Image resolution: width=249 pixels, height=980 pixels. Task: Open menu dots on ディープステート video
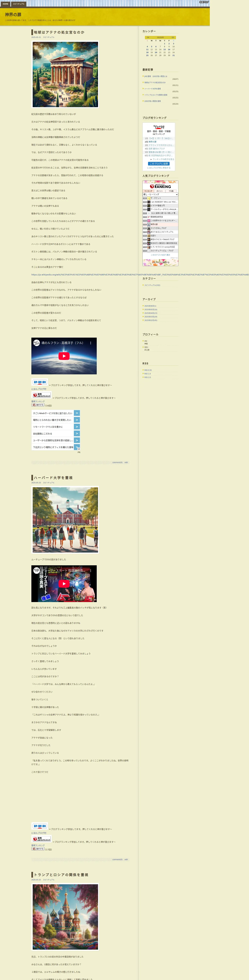pos(91,571)
